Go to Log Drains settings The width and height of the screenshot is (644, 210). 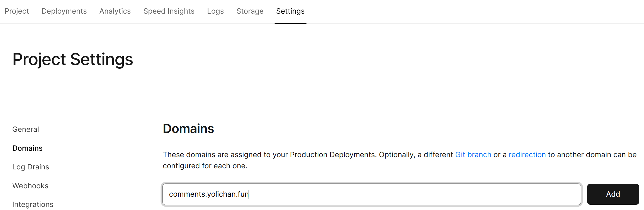(x=31, y=167)
